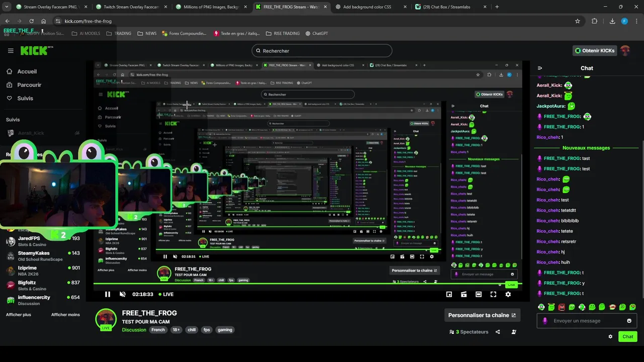This screenshot has width=644, height=362.
Task: Send message with Chat button
Action: [628, 336]
